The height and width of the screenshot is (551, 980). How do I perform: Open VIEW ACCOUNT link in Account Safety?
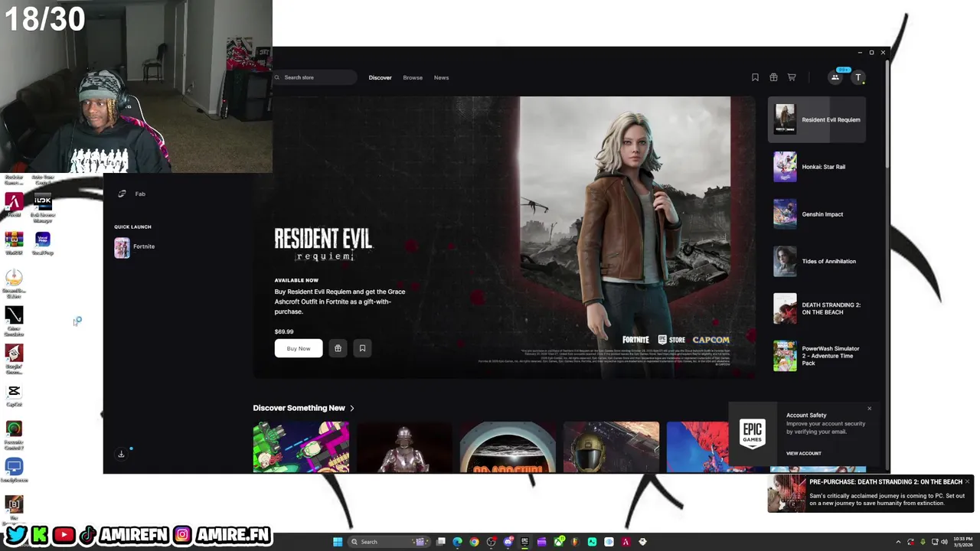pyautogui.click(x=803, y=453)
